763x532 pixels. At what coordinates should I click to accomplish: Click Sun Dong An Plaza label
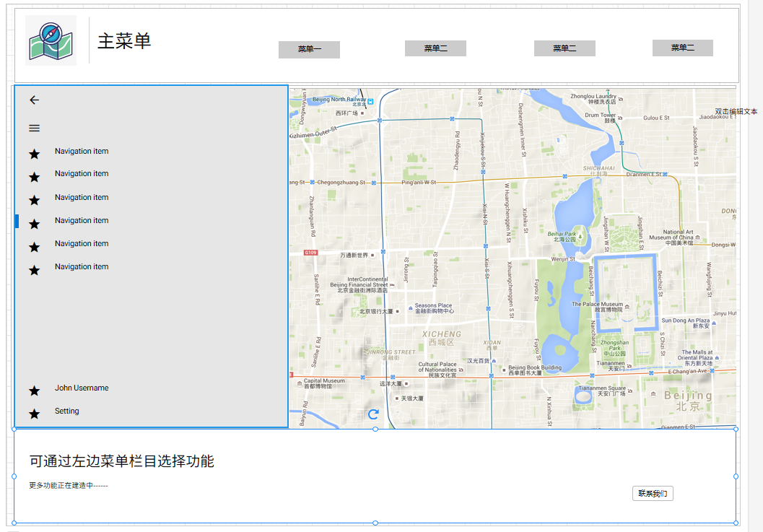(685, 323)
